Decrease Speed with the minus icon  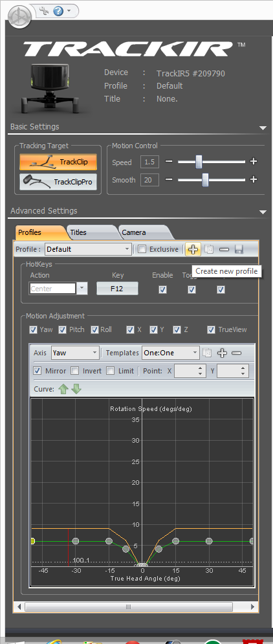pos(169,161)
